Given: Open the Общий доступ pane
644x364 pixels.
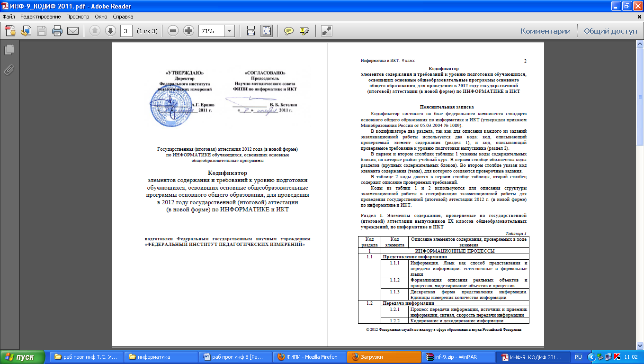Looking at the screenshot, I should point(610,31).
